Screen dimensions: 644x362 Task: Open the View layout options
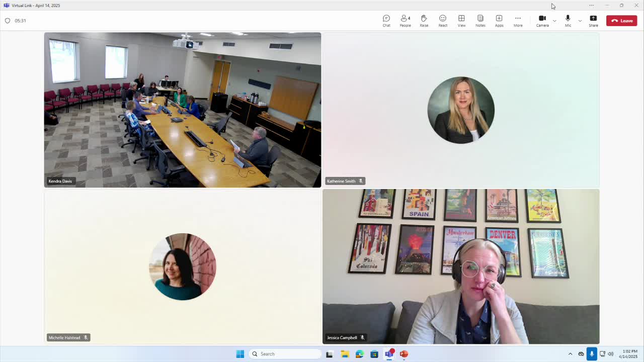461,21
